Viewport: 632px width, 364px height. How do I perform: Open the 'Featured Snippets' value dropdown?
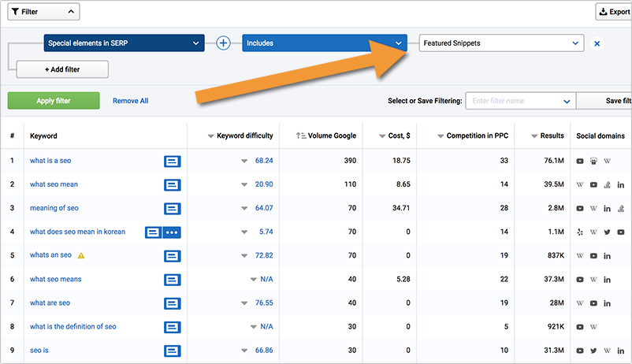[500, 43]
